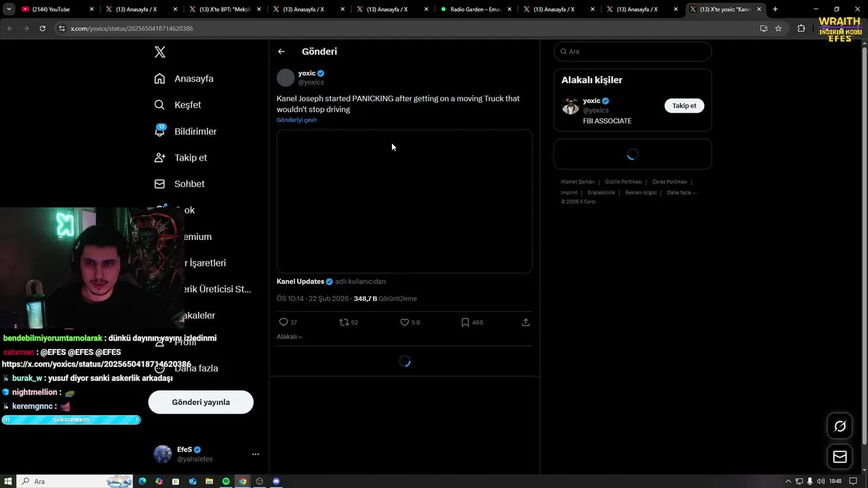The width and height of the screenshot is (868, 488).
Task: Open Windows Start menu
Action: coord(8,481)
